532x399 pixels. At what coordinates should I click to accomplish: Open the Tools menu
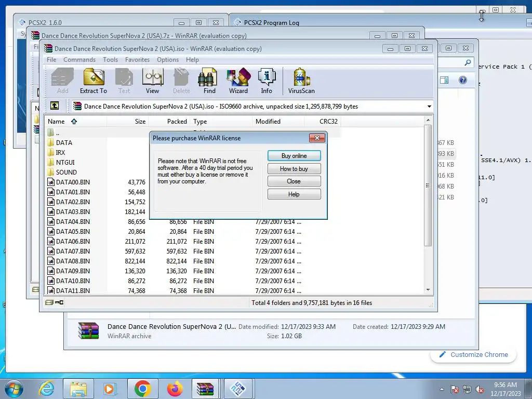pyautogui.click(x=110, y=60)
